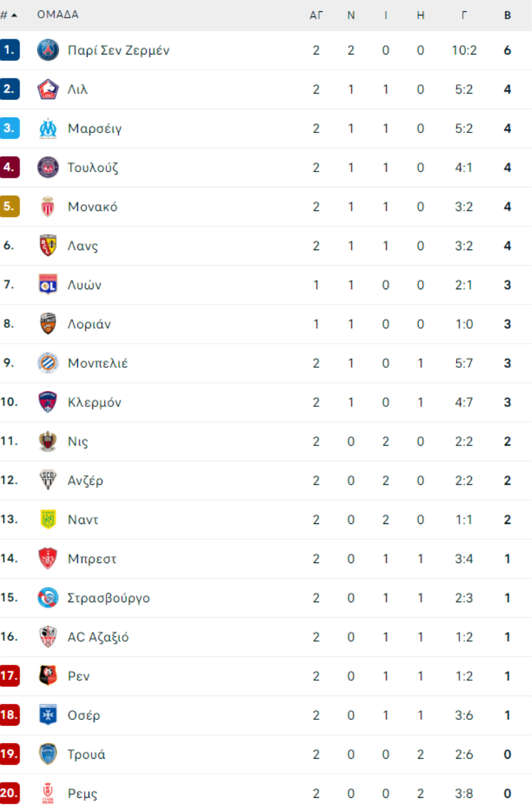The image size is (532, 812).
Task: Open the AC Αζαξιό team link
Action: pyautogui.click(x=98, y=637)
